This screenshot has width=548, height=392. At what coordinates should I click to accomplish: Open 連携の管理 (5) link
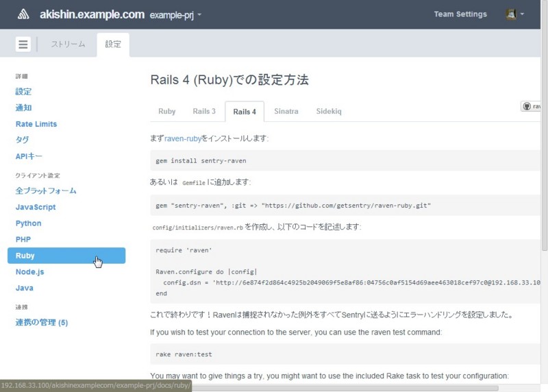[42, 322]
